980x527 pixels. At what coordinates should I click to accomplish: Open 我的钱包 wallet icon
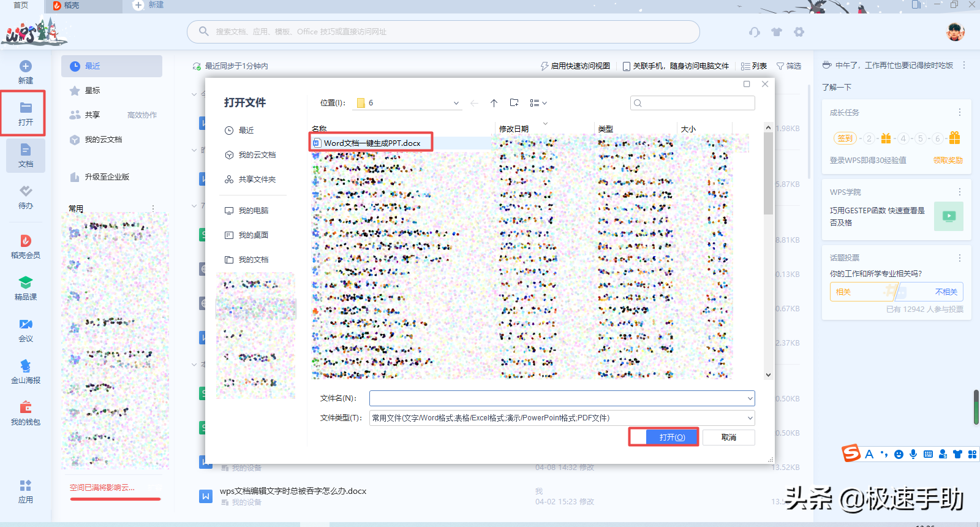tap(26, 408)
